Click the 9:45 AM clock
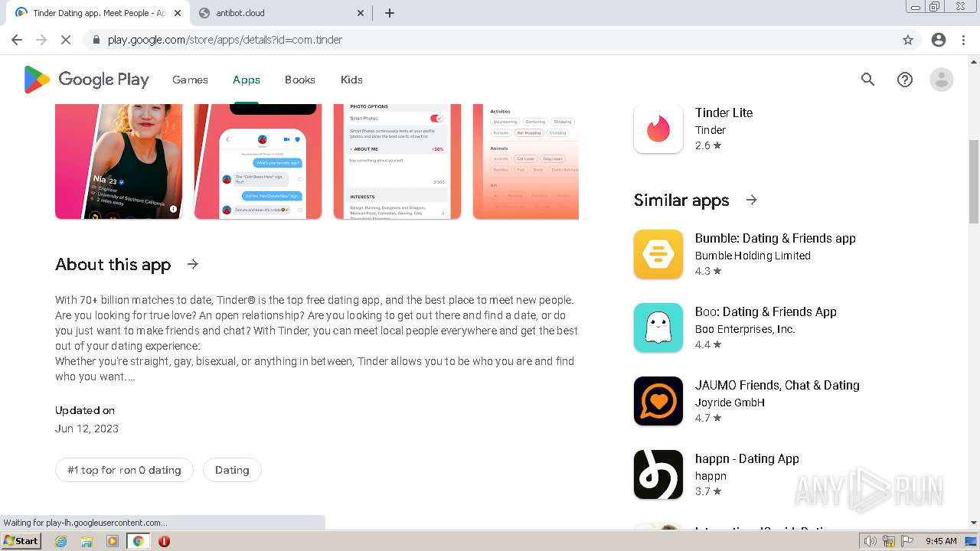The height and width of the screenshot is (551, 980). 941,541
